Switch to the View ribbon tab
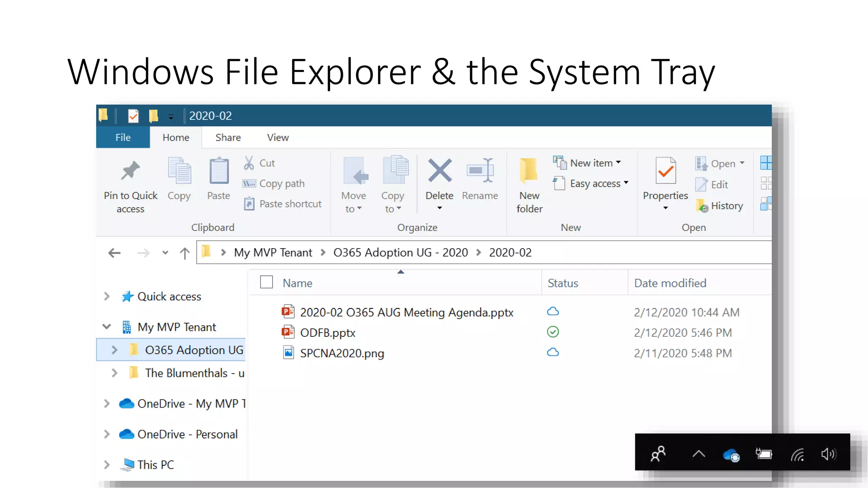Image resolution: width=868 pixels, height=488 pixels. pos(278,137)
